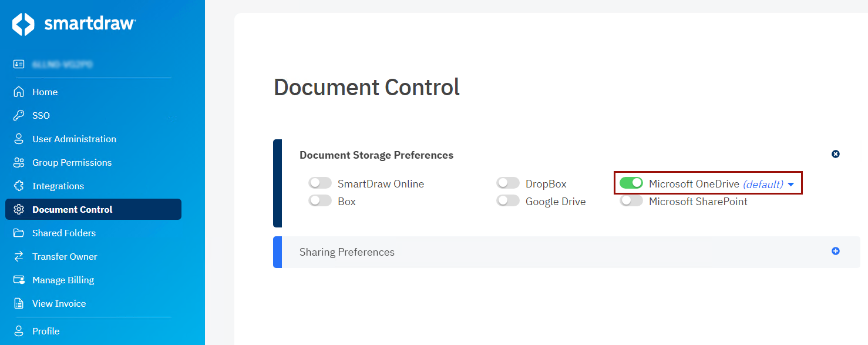
Task: Open Group Permissions via its people icon
Action: [x=19, y=162]
